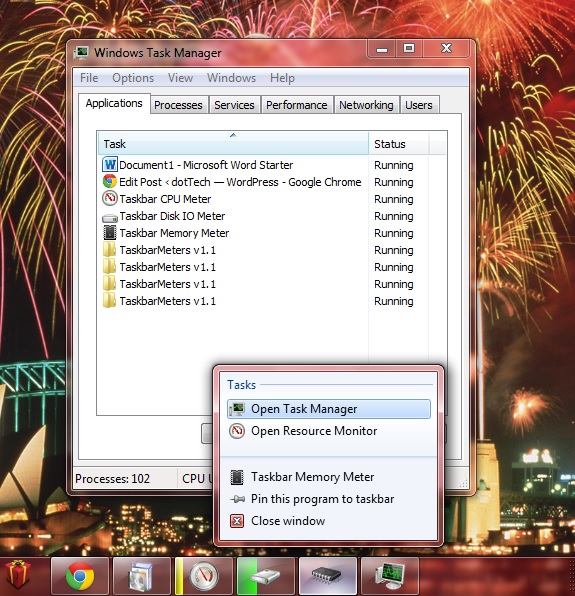Open the program window stack icon on taskbar
Viewport: 575px width, 596px height.
point(142,576)
